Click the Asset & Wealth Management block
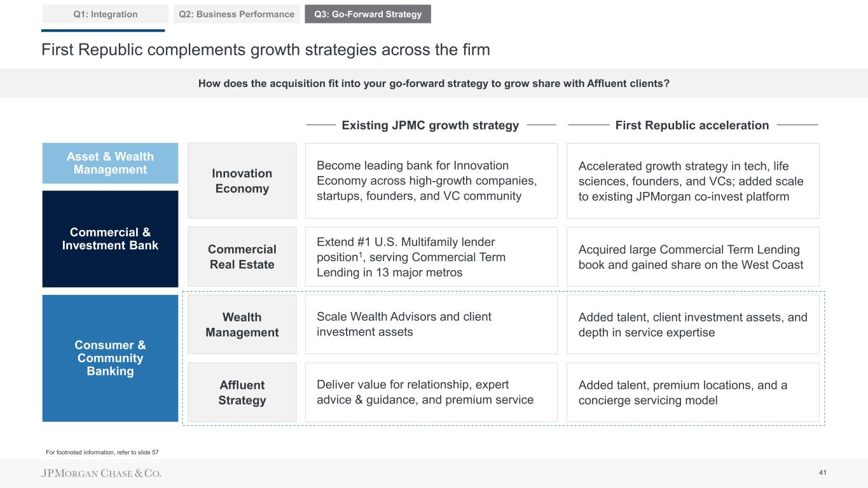Screen dimensions: 868x488 click(x=110, y=163)
